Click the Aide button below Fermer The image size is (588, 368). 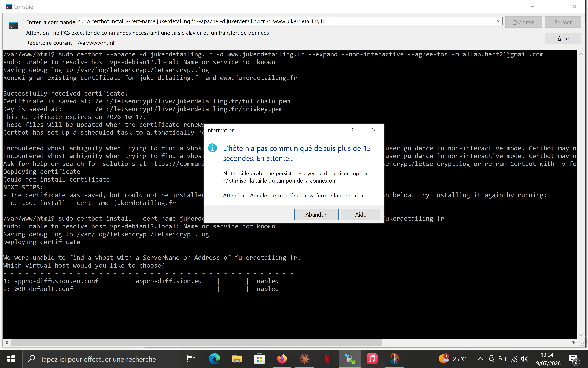point(563,38)
